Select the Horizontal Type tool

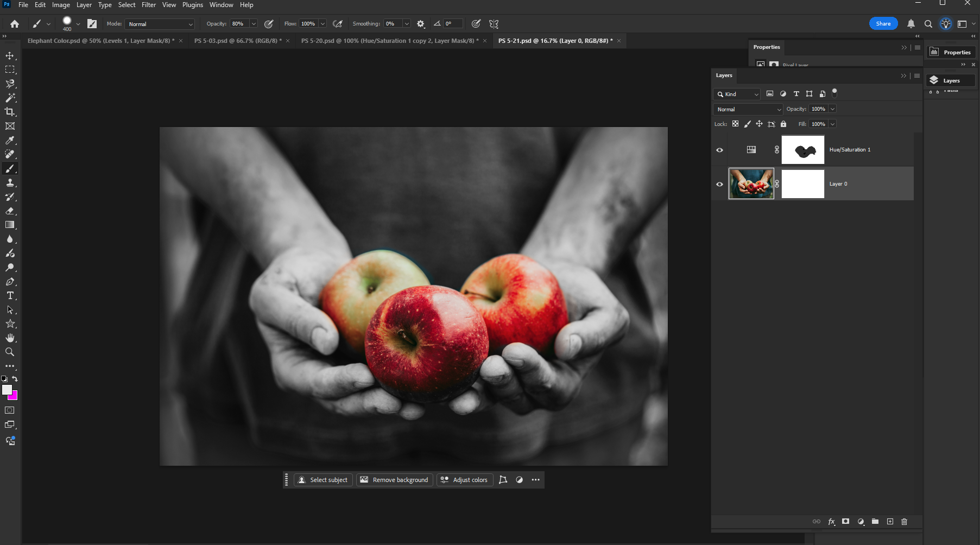pyautogui.click(x=10, y=295)
